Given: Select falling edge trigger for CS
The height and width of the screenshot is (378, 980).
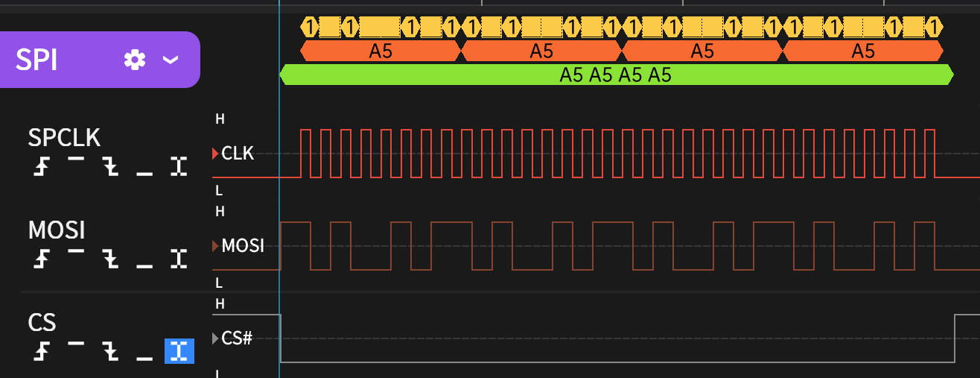Looking at the screenshot, I should [111, 351].
